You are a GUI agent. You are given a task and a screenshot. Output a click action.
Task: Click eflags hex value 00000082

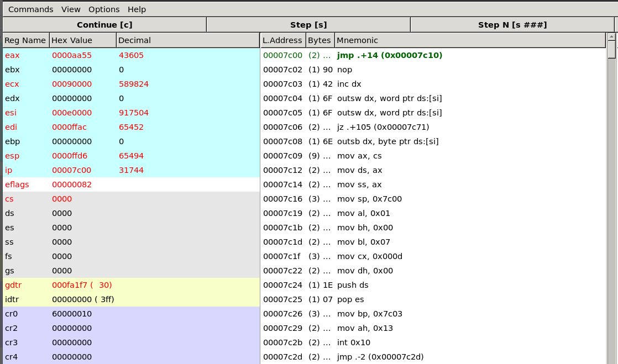72,184
